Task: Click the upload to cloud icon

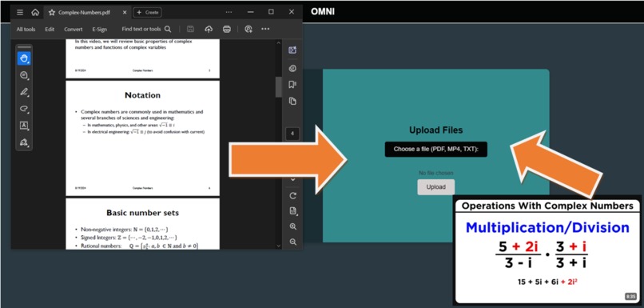Action: (209, 29)
